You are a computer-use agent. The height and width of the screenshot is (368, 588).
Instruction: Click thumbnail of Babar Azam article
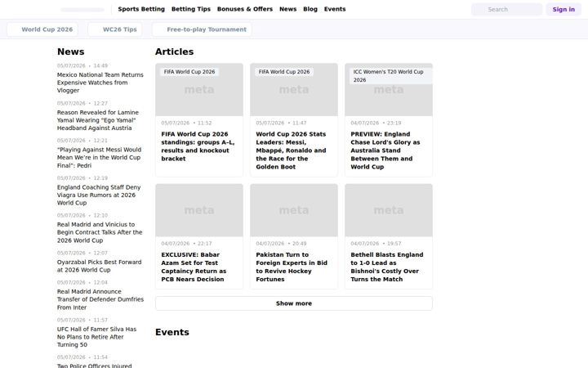tap(199, 210)
